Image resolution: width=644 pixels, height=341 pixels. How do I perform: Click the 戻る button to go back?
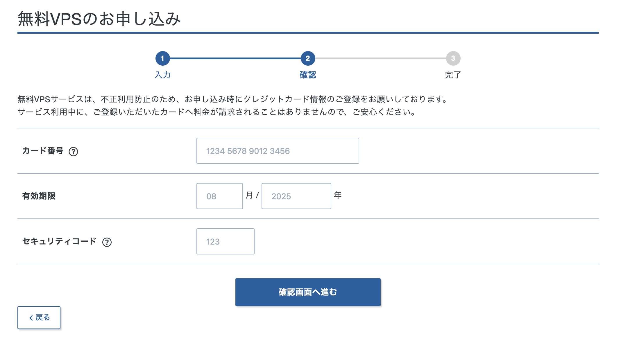[x=39, y=317]
